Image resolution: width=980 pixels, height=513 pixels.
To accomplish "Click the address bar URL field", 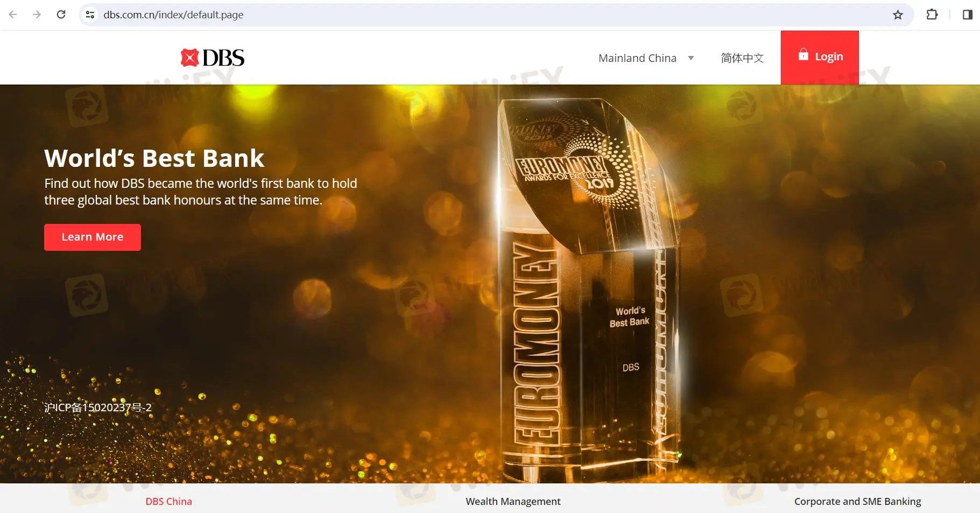I will [484, 15].
